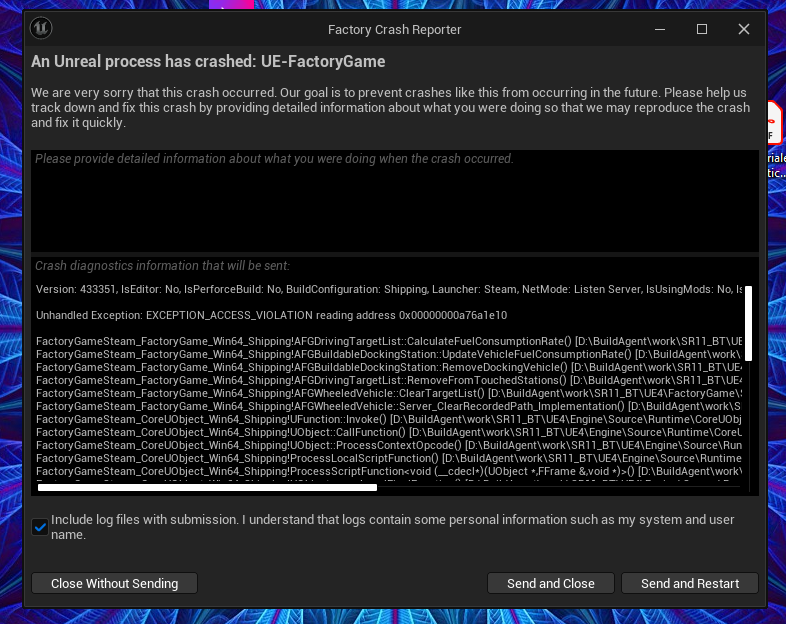Click the PDF file icon on desktop
Image resolution: width=786 pixels, height=624 pixels.
[775, 123]
